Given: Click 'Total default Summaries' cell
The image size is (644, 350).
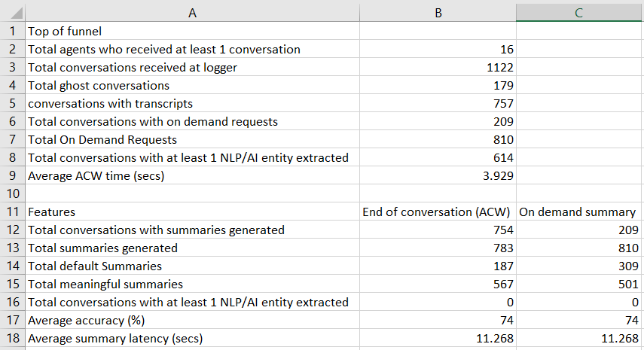Looking at the screenshot, I should [x=192, y=266].
